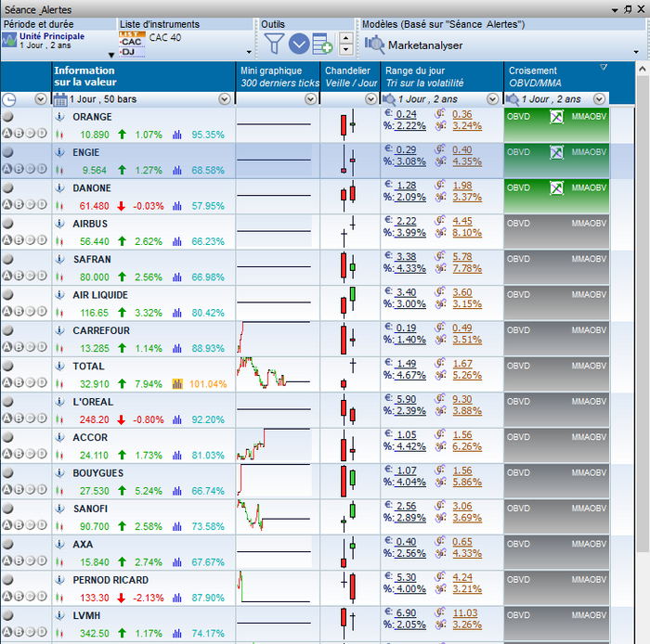The image size is (650, 644).
Task: Open the Croisement period dropdown
Action: coord(599,99)
